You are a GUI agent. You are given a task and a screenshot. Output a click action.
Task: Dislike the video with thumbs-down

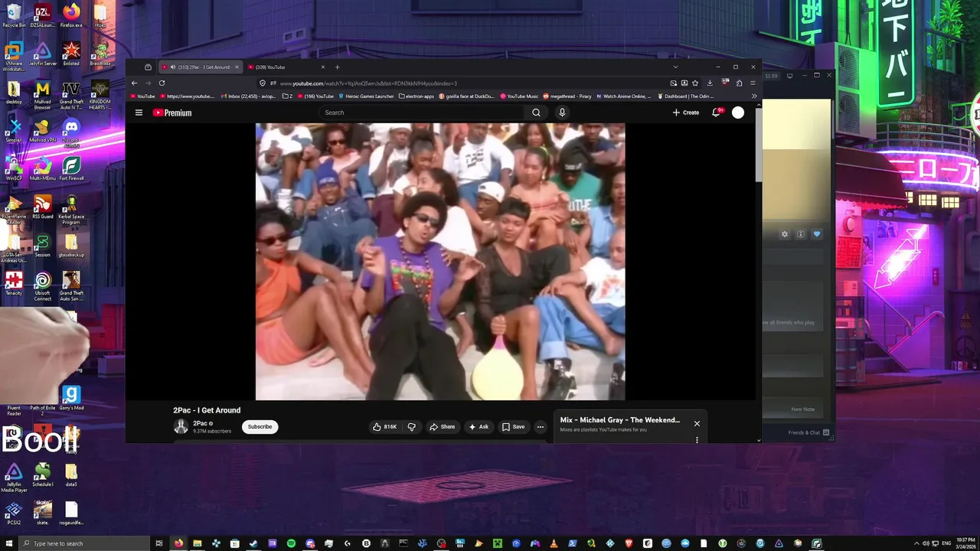pyautogui.click(x=411, y=427)
